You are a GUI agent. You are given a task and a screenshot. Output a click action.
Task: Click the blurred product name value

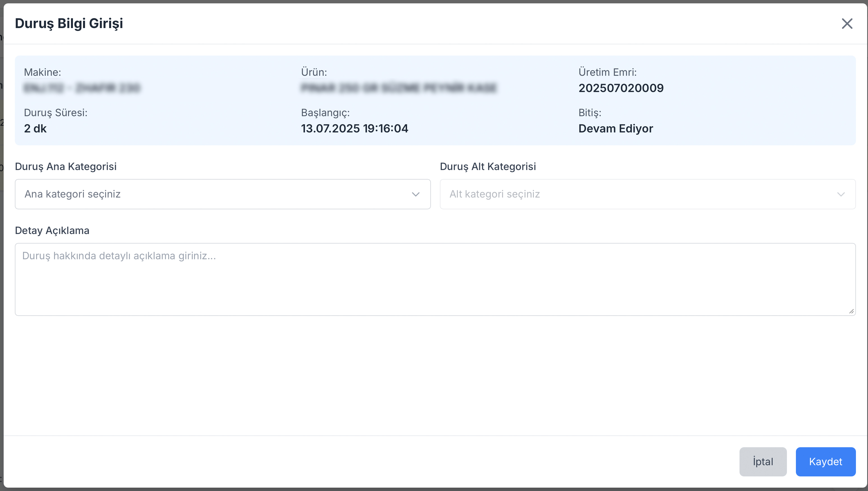tap(398, 88)
